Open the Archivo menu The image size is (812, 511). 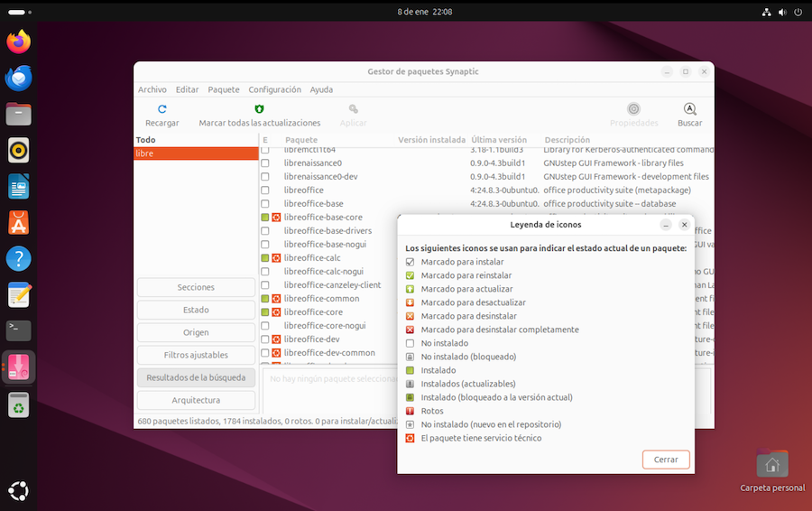pos(152,89)
